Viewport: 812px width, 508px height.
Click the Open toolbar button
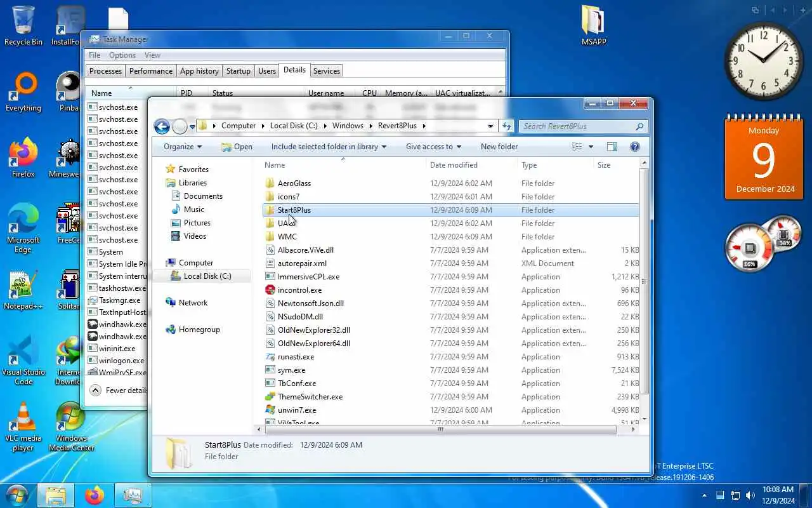(x=237, y=147)
